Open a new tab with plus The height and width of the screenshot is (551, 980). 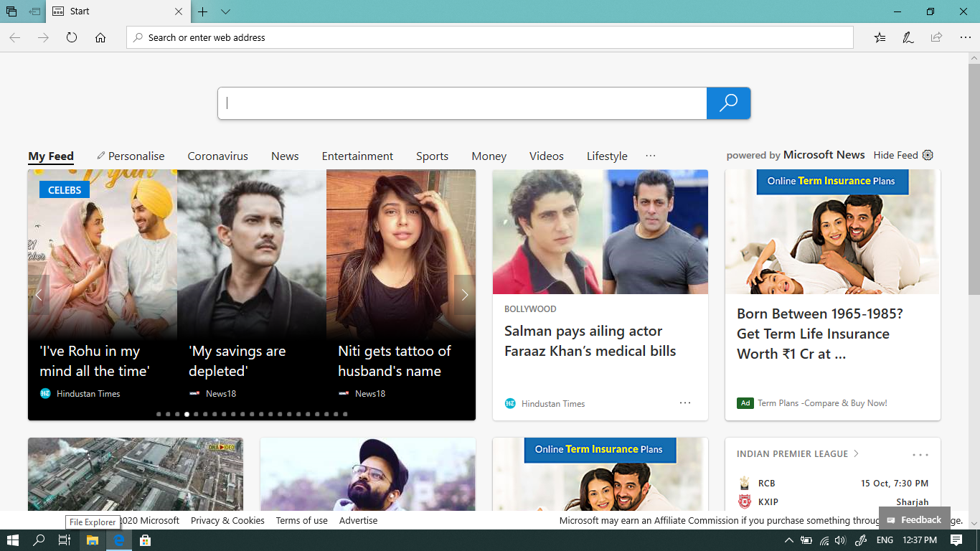point(203,11)
